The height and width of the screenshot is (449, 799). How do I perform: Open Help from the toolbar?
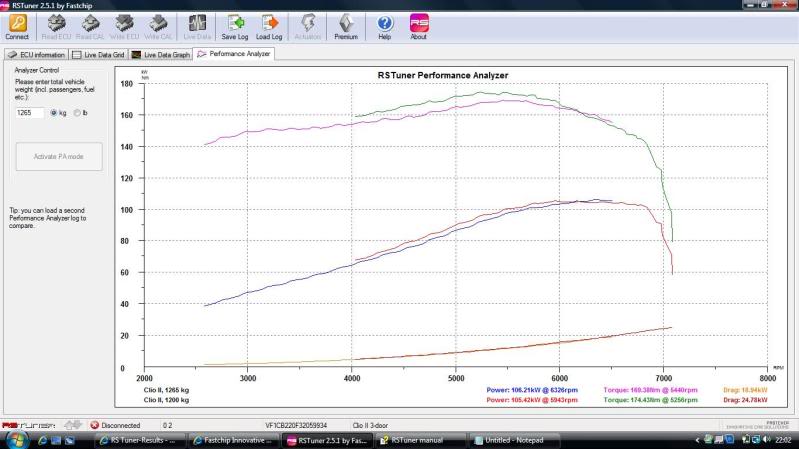(384, 25)
